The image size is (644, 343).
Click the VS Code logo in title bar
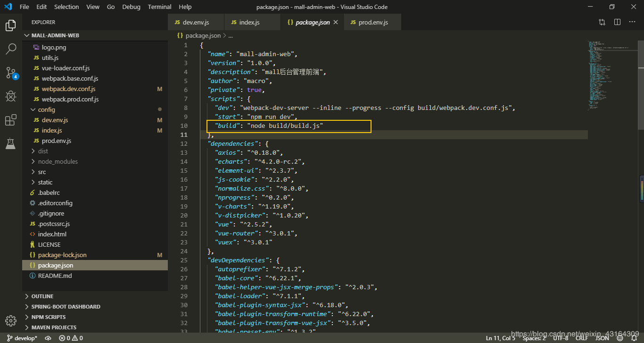click(x=8, y=7)
